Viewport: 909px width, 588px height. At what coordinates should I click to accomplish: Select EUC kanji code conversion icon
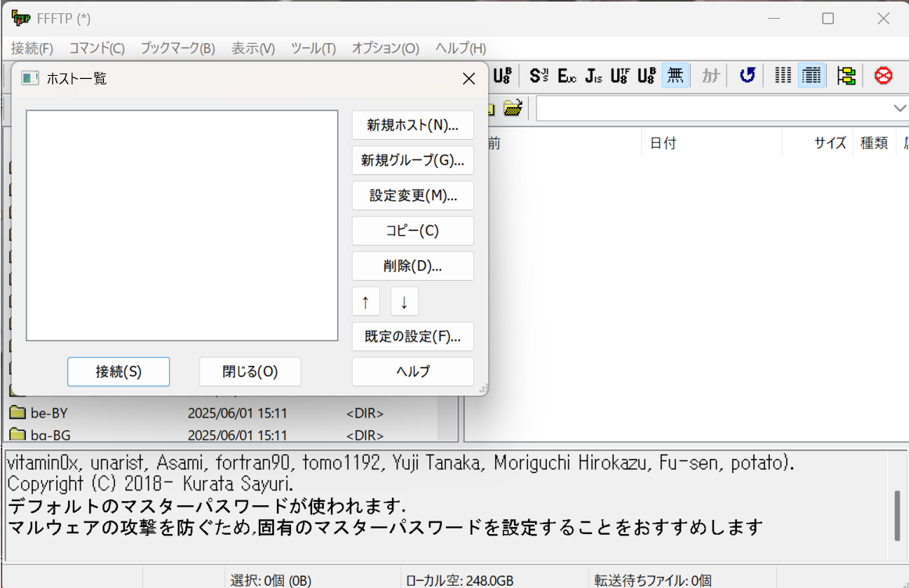566,75
